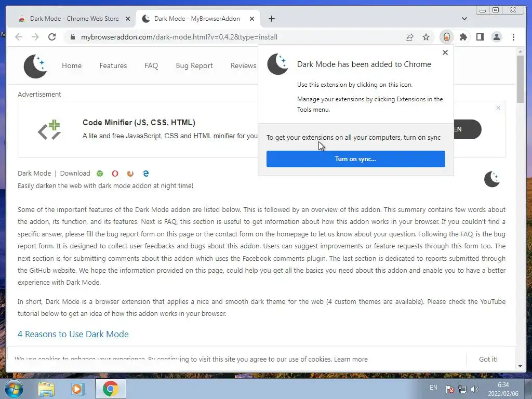532x399 pixels.
Task: Download Dark Mode for Chrome icon
Action: coord(100,174)
